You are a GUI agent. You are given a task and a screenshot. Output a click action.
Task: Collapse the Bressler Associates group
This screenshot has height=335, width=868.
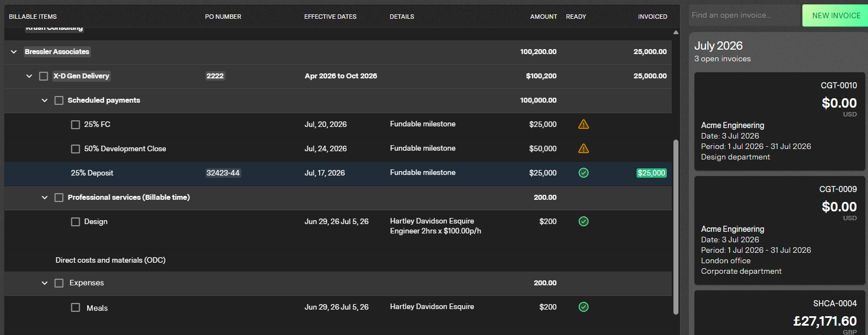tap(14, 52)
